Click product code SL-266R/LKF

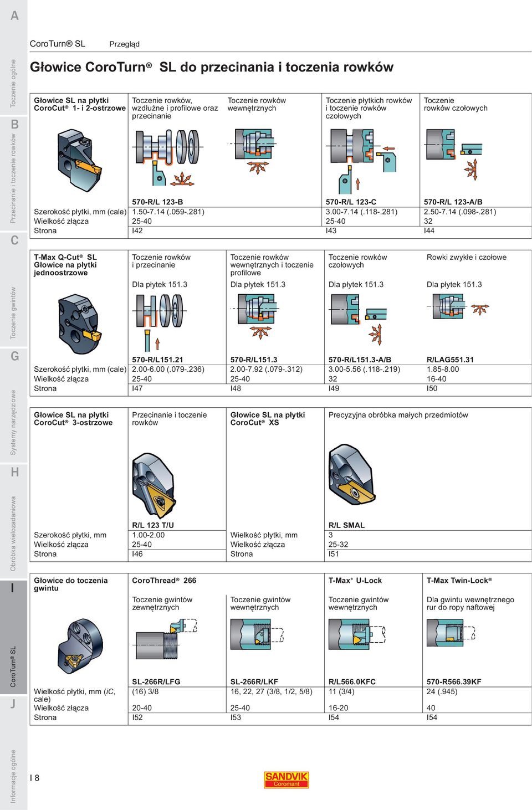coord(254,682)
